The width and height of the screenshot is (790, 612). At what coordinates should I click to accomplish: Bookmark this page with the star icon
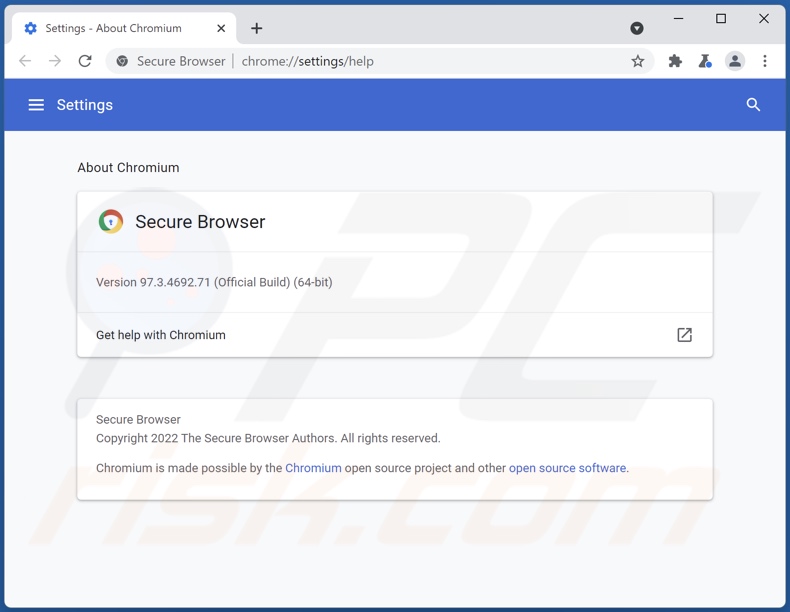click(x=638, y=61)
